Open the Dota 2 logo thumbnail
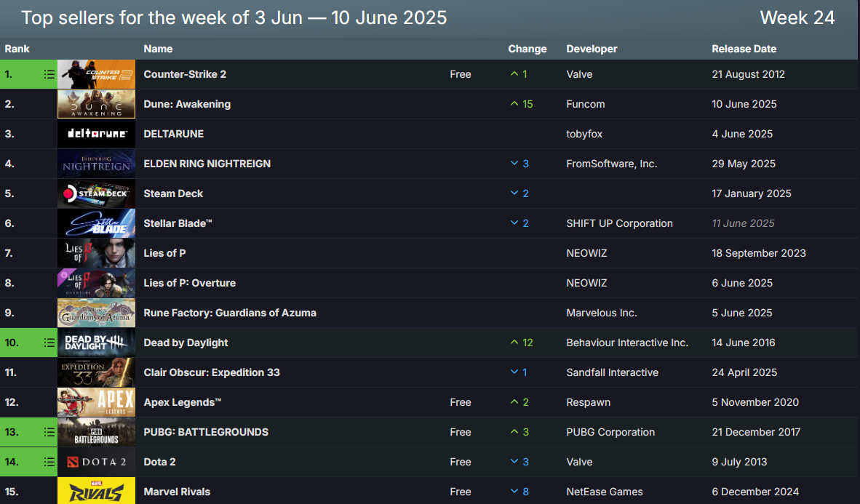The image size is (860, 504). (x=96, y=462)
